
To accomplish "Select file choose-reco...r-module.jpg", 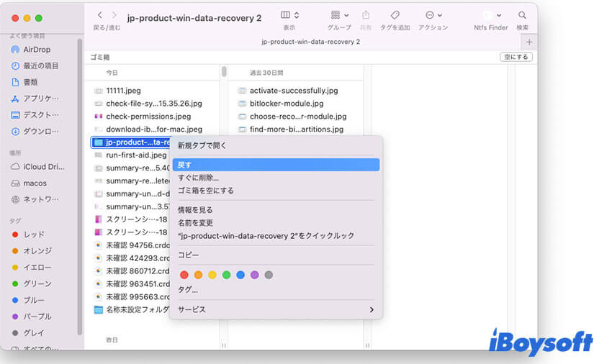I will [x=292, y=117].
